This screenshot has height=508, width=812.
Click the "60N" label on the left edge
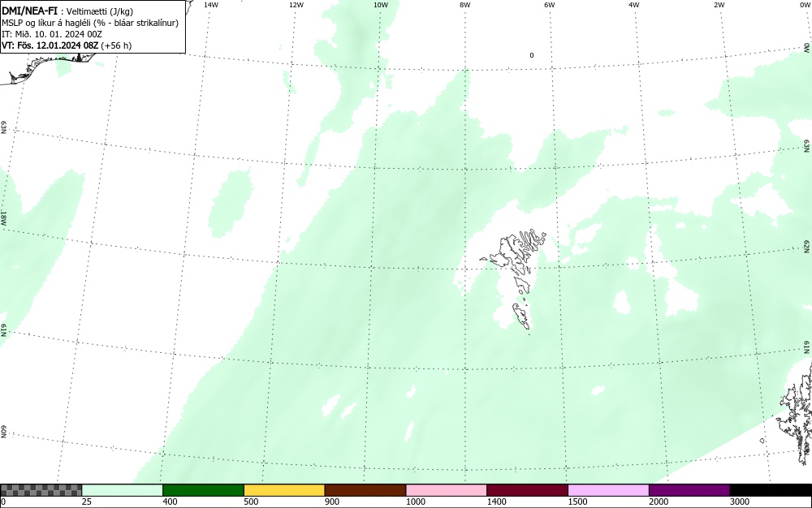tap(3, 432)
